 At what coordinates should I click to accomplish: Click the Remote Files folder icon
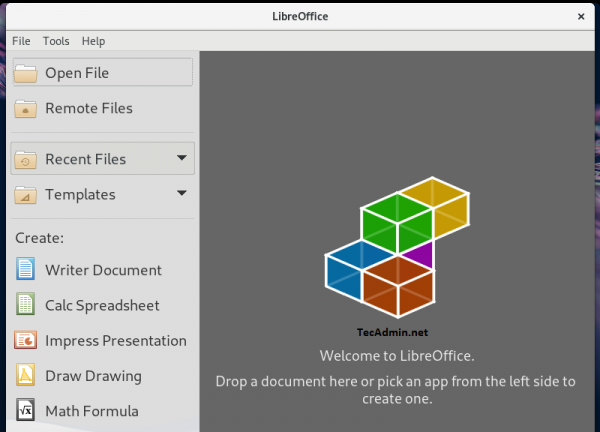27,108
